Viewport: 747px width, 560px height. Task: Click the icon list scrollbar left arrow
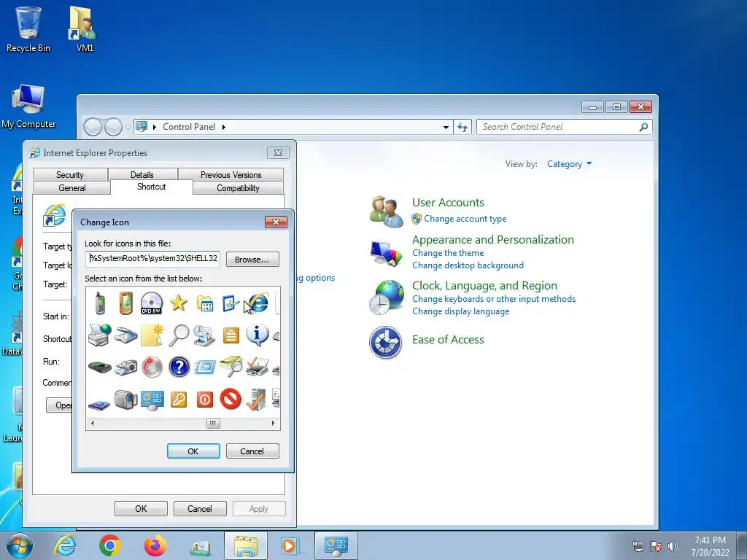[93, 423]
